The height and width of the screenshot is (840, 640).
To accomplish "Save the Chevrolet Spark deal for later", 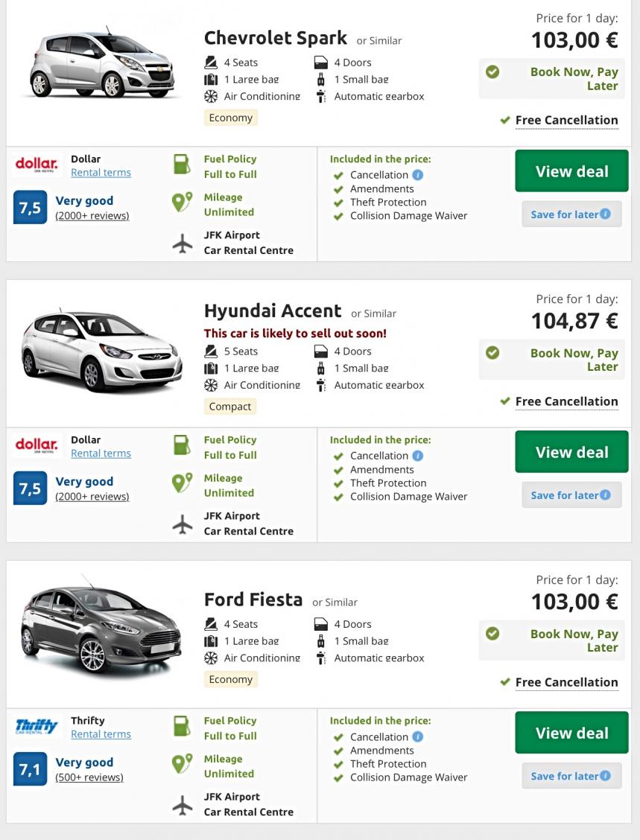I will (571, 214).
